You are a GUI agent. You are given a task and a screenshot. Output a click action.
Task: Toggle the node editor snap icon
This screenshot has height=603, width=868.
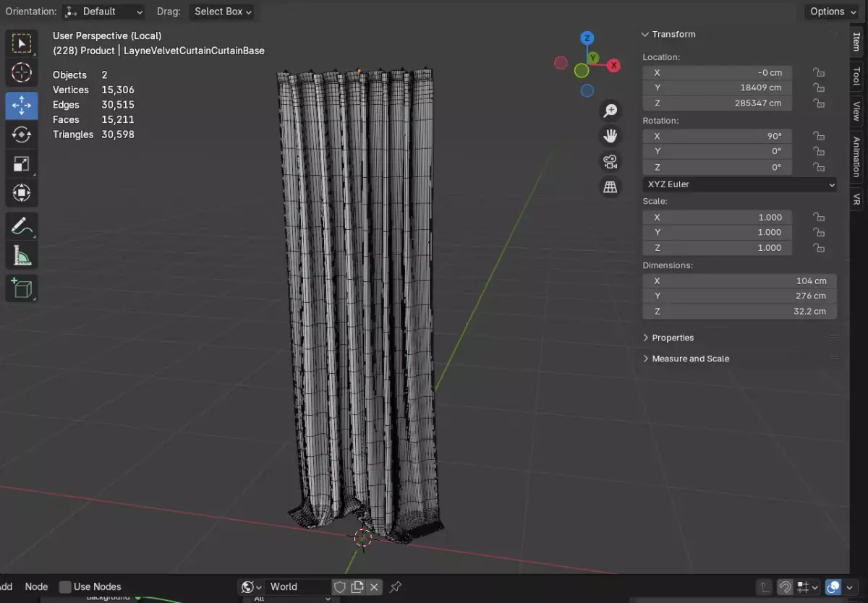785,587
